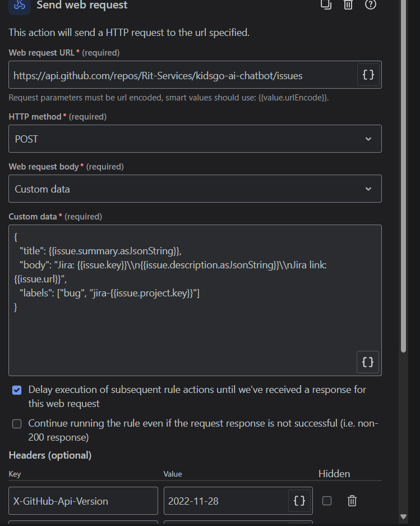The image size is (420, 526).
Task: Delete the Send web request action
Action: 348,4
